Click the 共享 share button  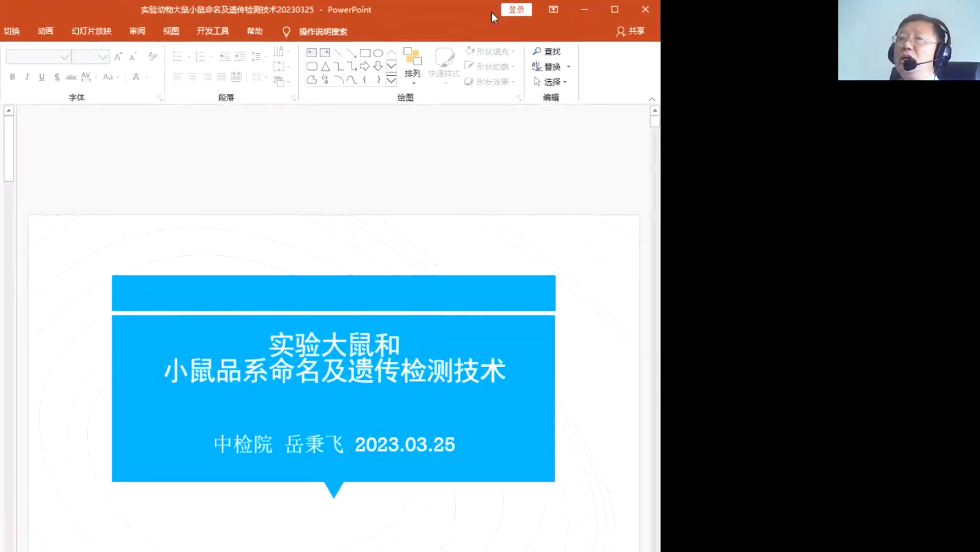(630, 31)
